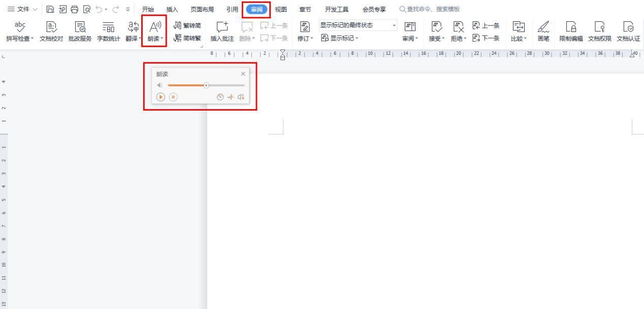Image resolution: width=644 pixels, height=309 pixels.
Task: Mute via the speaker volume icon
Action: pyautogui.click(x=160, y=85)
